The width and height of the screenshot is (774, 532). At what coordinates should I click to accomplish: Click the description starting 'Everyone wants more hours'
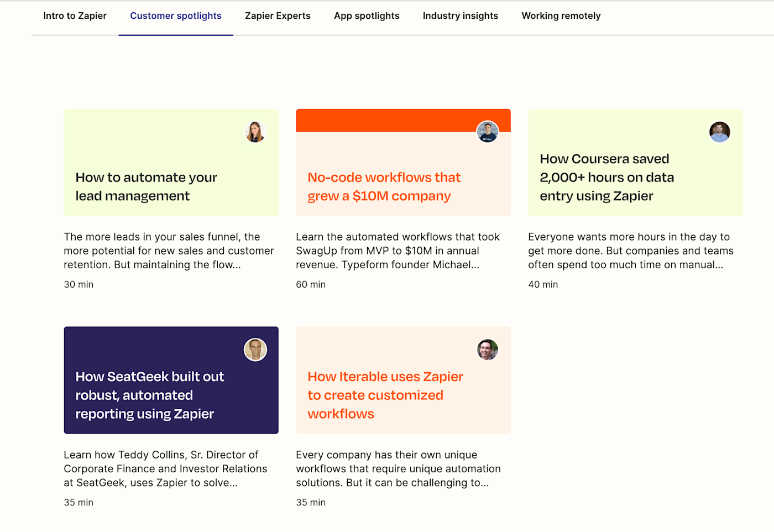point(631,251)
